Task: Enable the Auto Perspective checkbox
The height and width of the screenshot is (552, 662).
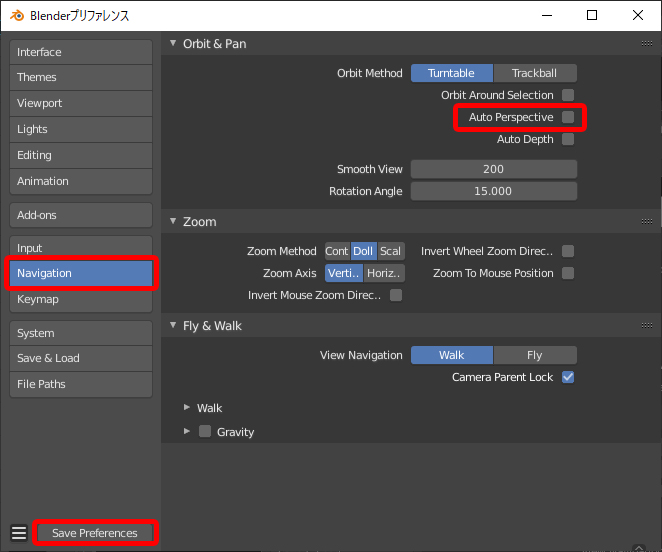Action: tap(568, 117)
